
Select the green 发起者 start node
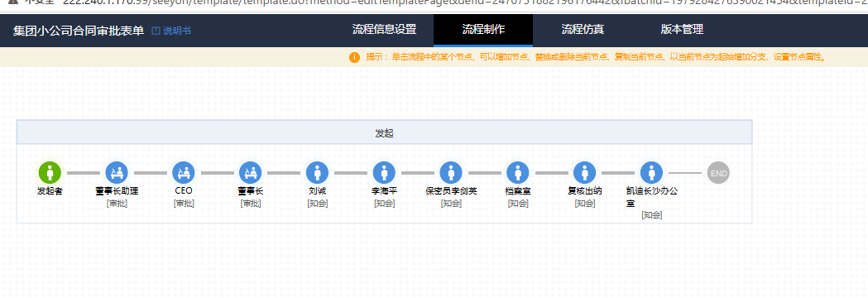click(x=50, y=173)
